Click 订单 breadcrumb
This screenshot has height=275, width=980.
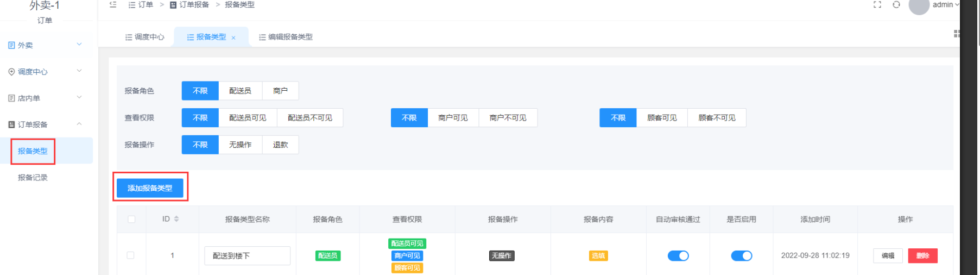click(x=141, y=4)
